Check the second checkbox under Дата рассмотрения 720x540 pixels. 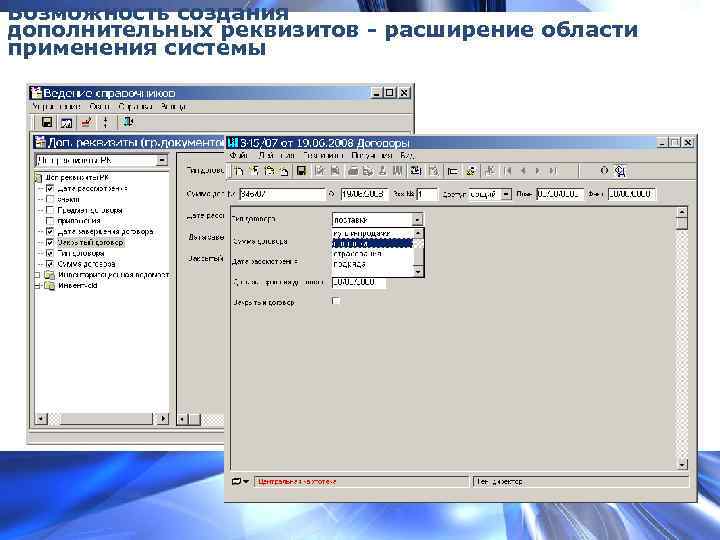(x=50, y=199)
